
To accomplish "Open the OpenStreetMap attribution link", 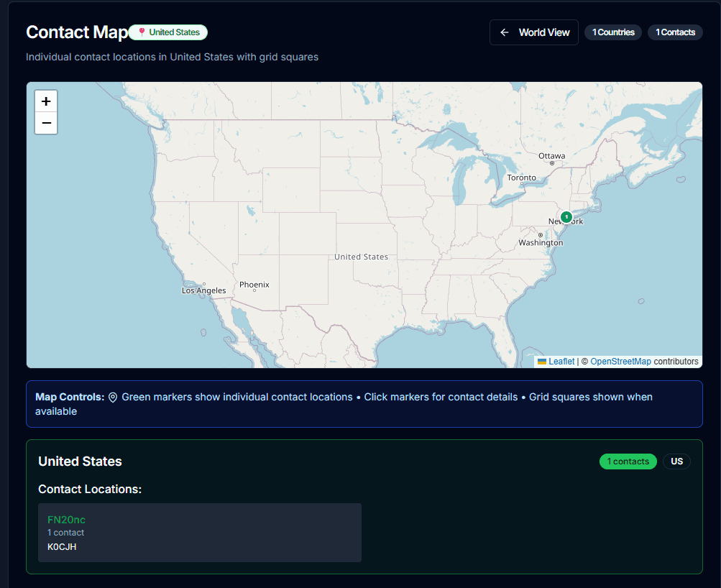I will tap(620, 362).
